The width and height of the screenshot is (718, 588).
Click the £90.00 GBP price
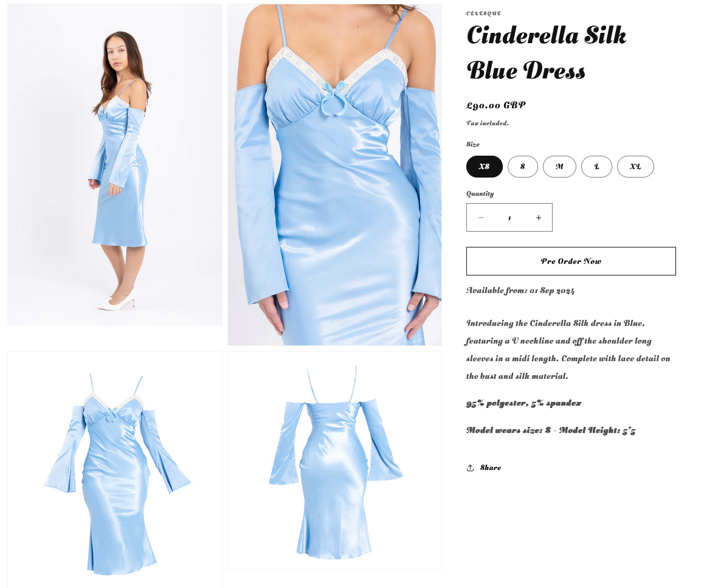click(496, 105)
